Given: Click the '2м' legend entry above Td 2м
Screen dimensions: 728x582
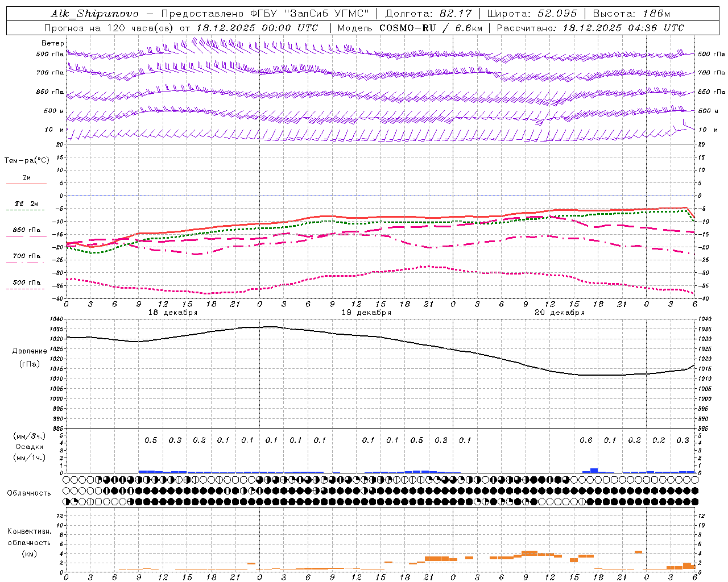Looking at the screenshot, I should coord(27,178).
